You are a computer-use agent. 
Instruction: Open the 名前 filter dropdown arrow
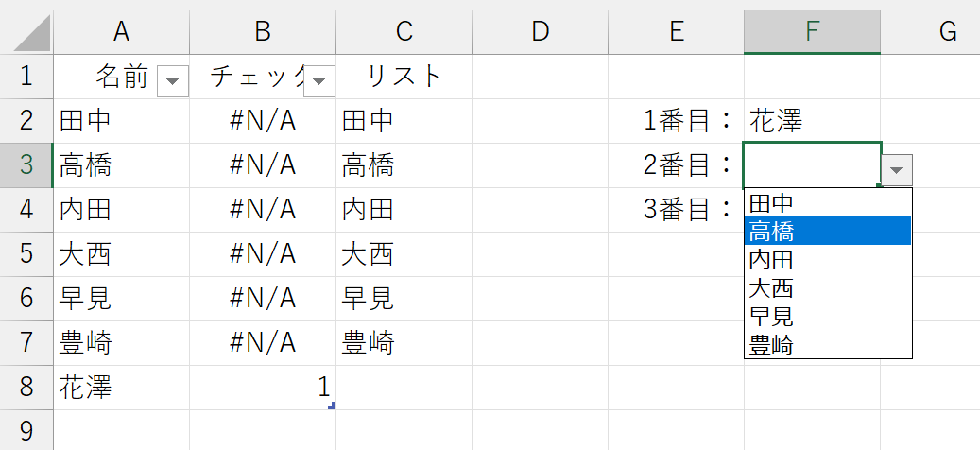[172, 82]
